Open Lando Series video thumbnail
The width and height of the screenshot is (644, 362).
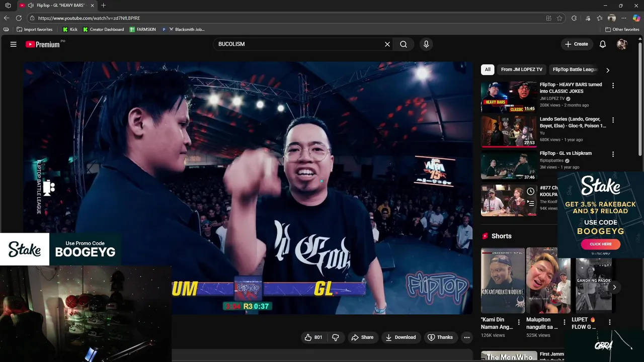point(509,131)
